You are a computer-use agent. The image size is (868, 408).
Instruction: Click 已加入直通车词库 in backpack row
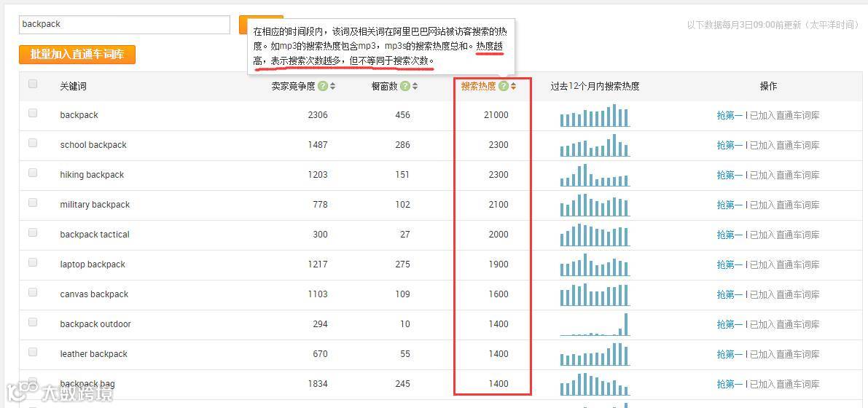[784, 115]
